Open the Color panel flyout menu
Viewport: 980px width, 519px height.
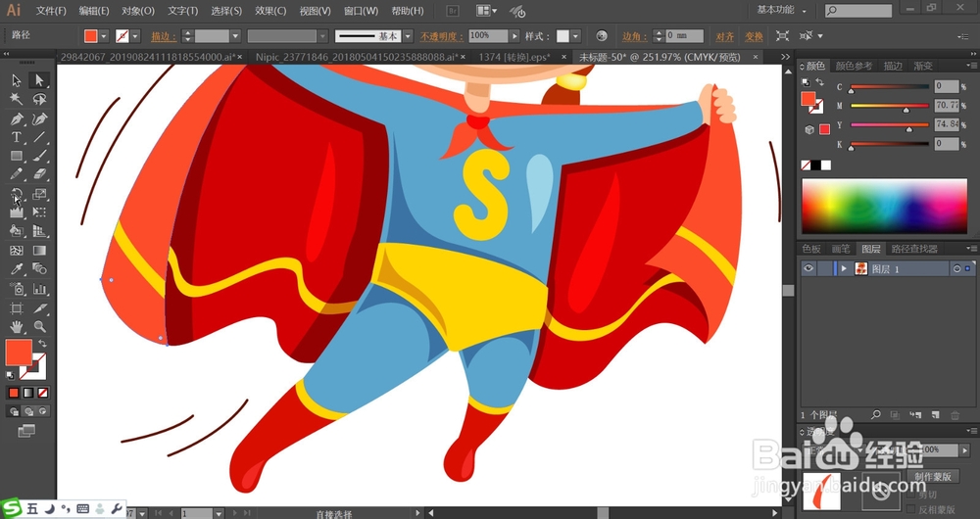[972, 66]
